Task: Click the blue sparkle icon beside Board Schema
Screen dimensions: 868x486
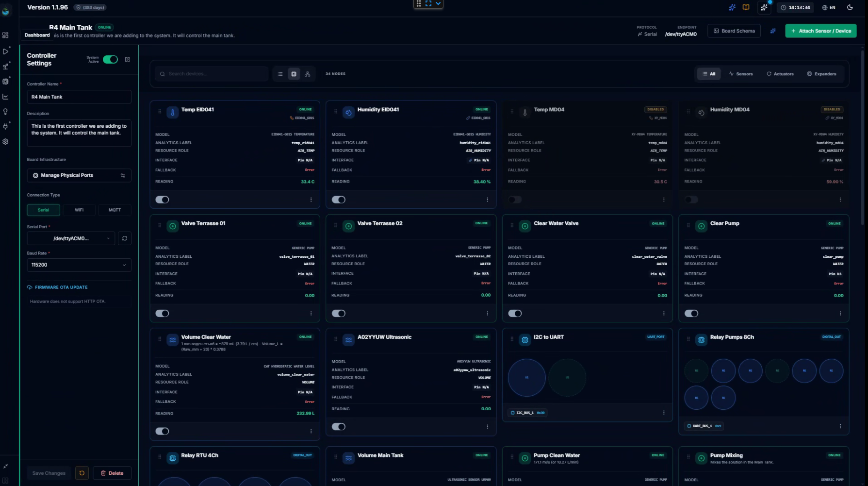Action: pyautogui.click(x=773, y=31)
